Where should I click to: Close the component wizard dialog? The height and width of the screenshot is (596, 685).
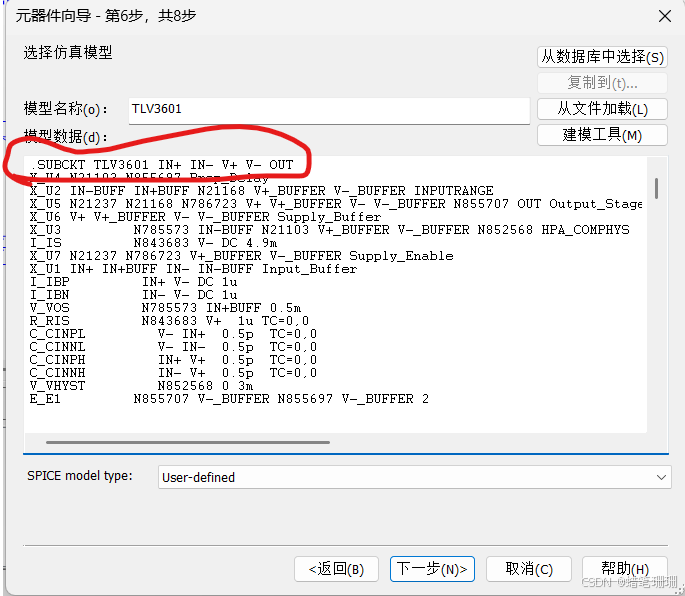[x=664, y=17]
